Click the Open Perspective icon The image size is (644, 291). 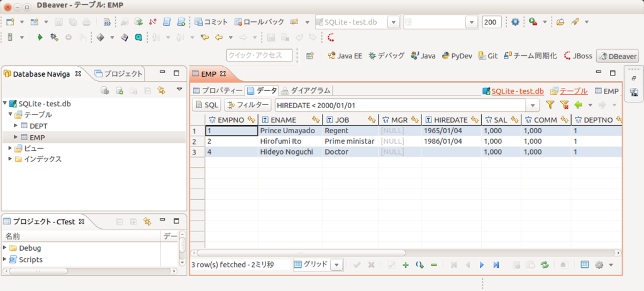[310, 56]
